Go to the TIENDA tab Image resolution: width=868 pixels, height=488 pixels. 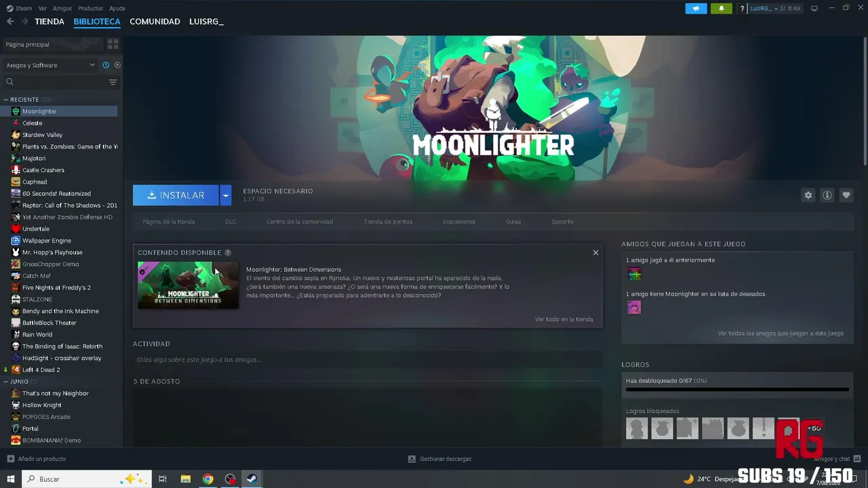point(50,22)
